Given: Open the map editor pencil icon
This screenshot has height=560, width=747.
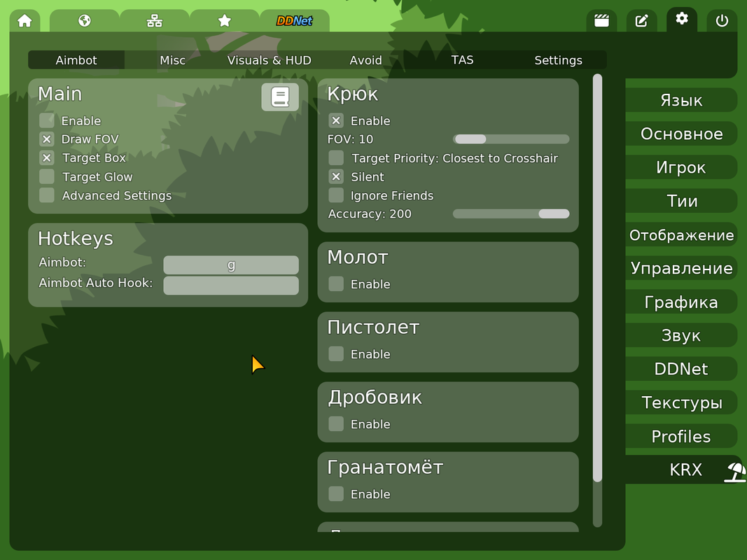Looking at the screenshot, I should [642, 21].
